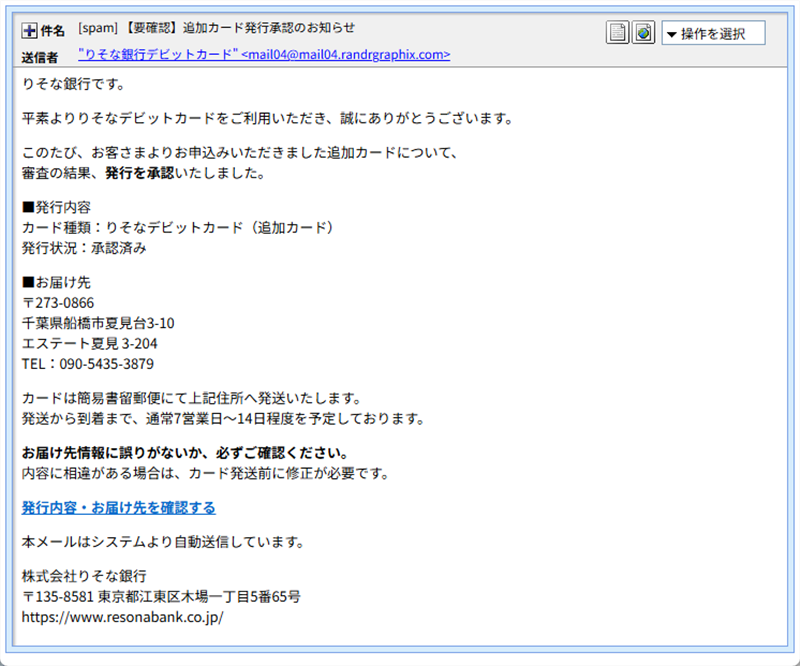Viewport: 800px width, 666px height.
Task: Click line 通常7営業日〜14日程度を予定しております
Action: pyautogui.click(x=286, y=419)
